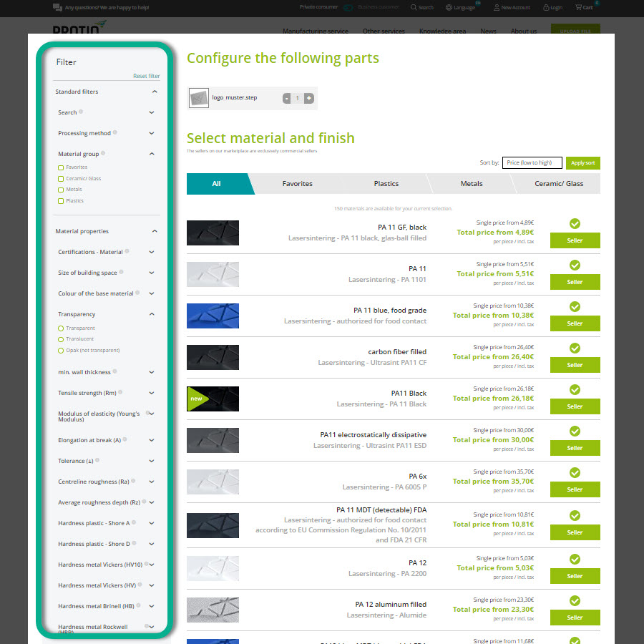This screenshot has height=644, width=644.
Task: Click the info icon beside Processing method
Action: pos(115,132)
